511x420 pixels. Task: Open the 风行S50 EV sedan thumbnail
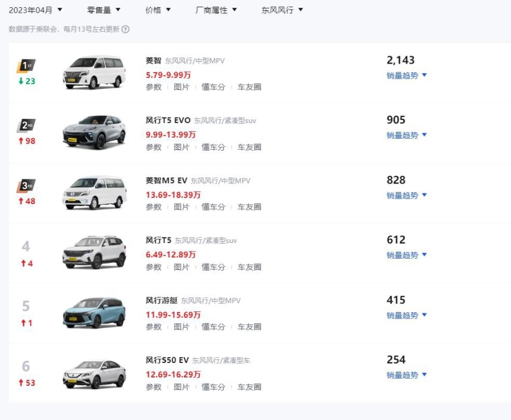point(94,374)
